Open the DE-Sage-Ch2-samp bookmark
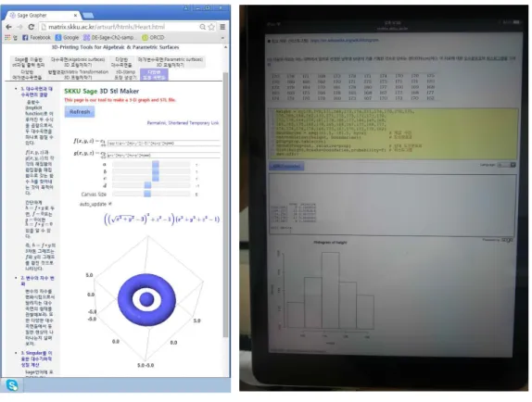532x402 pixels. click(x=109, y=37)
